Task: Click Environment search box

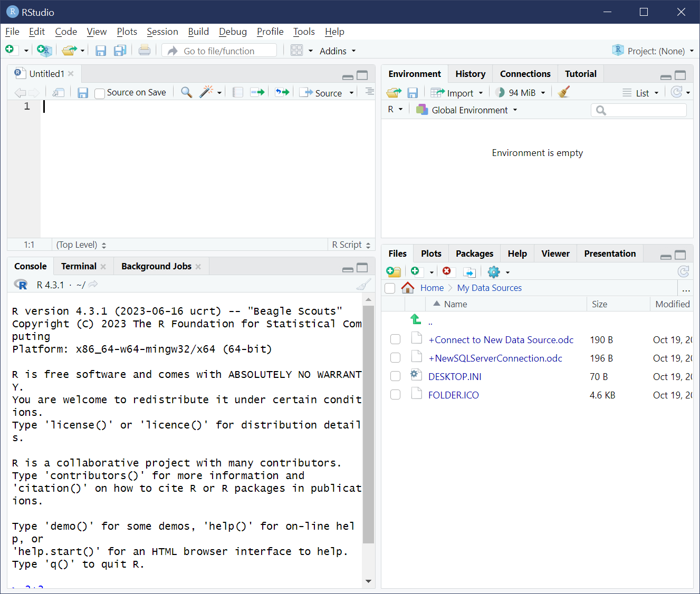Action: pyautogui.click(x=639, y=110)
